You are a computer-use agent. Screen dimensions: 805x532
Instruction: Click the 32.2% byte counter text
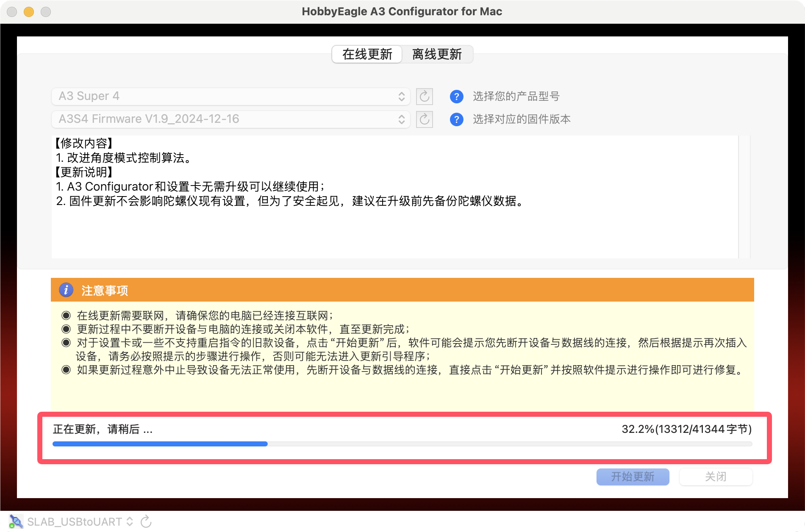tap(686, 429)
